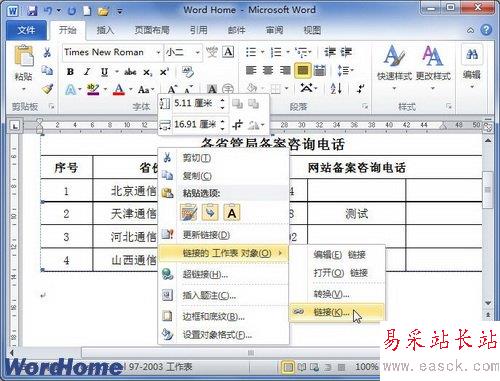The image size is (500, 381).
Task: Choose 设置对象格式(F)... menu entry
Action: (223, 334)
